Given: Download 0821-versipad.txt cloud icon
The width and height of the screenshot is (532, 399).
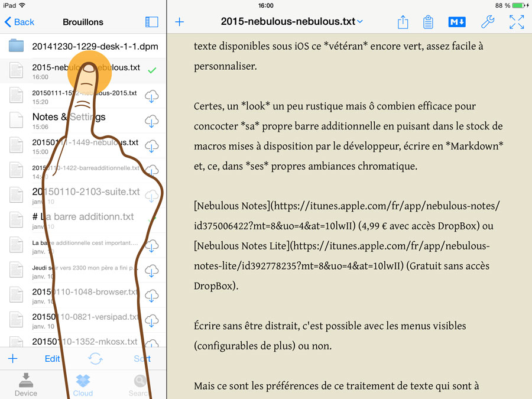Looking at the screenshot, I should point(152,320).
